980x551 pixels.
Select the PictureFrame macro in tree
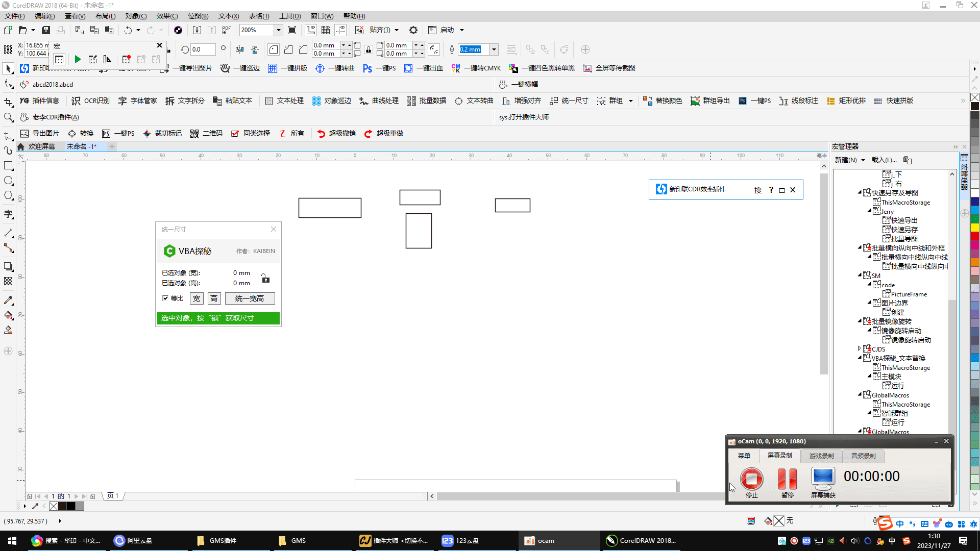coord(909,294)
